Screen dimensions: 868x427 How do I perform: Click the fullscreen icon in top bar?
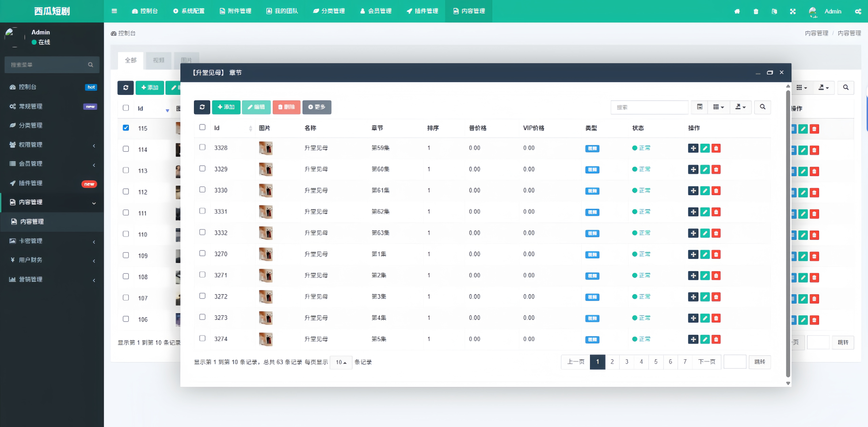point(792,11)
